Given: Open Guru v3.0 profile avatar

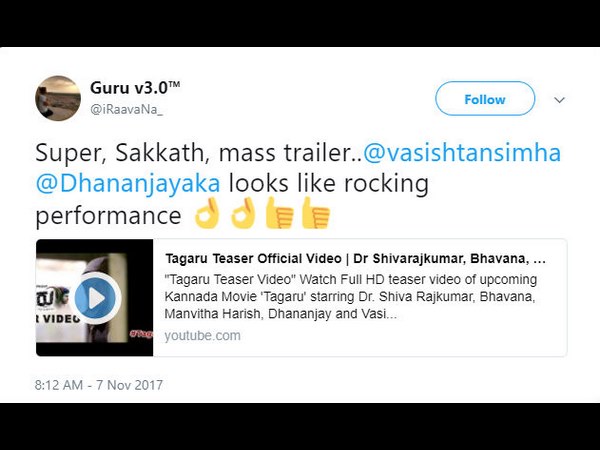Looking at the screenshot, I should 58,98.
